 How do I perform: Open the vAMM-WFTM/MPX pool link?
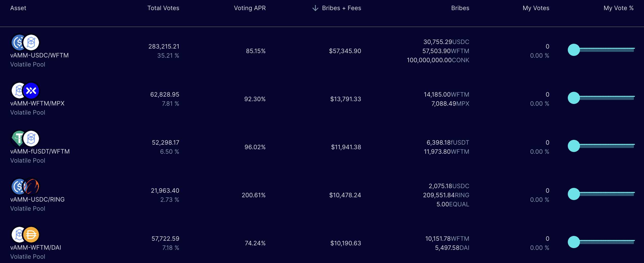pos(37,103)
